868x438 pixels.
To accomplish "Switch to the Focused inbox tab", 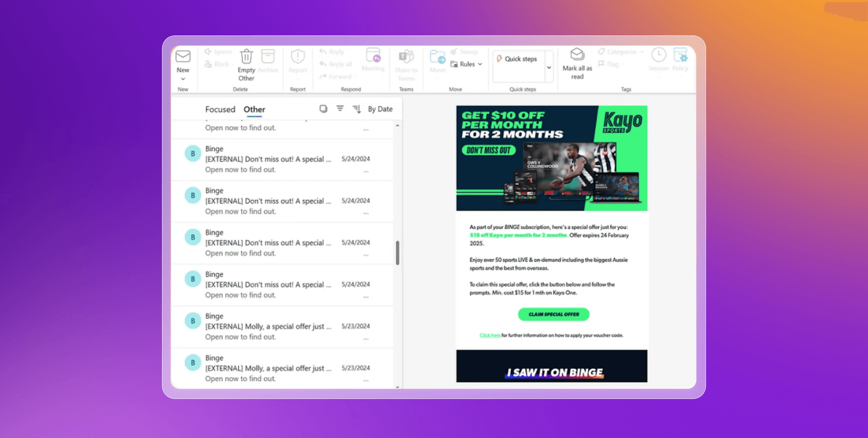I will pyautogui.click(x=220, y=109).
